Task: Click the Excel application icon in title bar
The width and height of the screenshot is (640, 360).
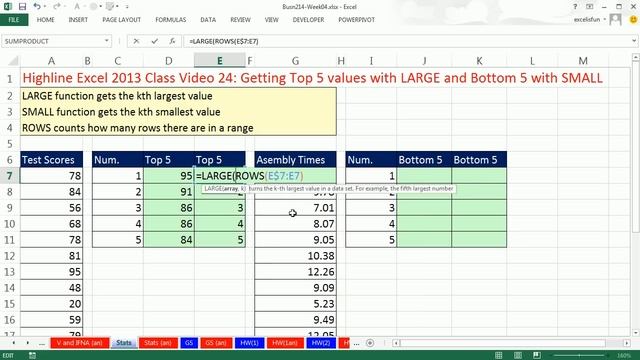Action: (x=8, y=7)
